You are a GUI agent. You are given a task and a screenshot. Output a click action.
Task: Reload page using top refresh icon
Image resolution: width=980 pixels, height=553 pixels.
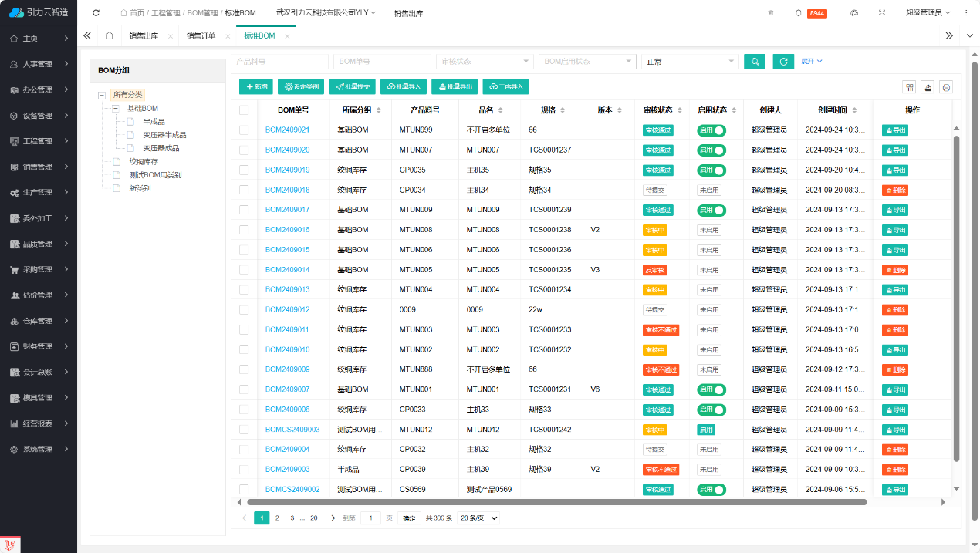pyautogui.click(x=96, y=13)
